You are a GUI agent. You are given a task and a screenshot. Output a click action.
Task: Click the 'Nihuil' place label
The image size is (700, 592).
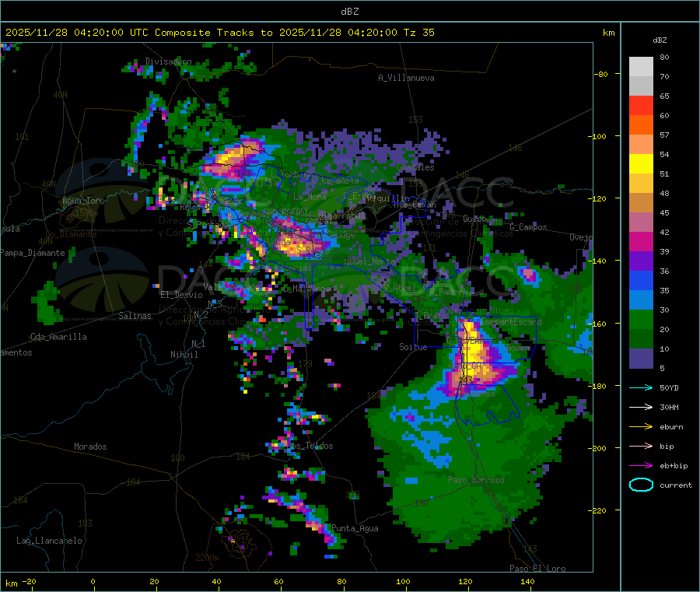[x=184, y=355]
